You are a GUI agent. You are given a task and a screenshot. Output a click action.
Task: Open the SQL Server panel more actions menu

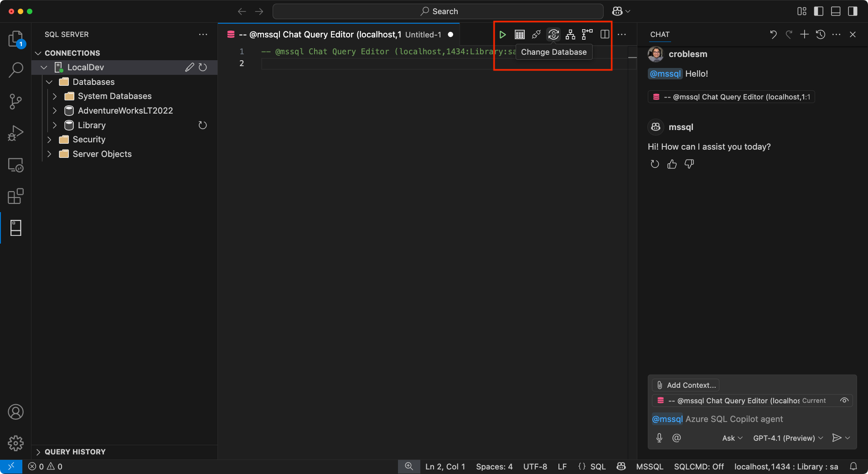(x=203, y=34)
